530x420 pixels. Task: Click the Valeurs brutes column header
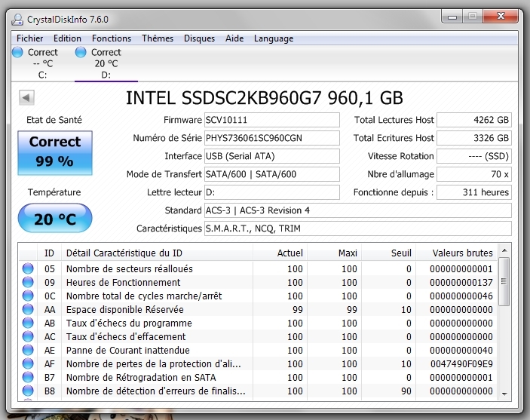tap(462, 253)
